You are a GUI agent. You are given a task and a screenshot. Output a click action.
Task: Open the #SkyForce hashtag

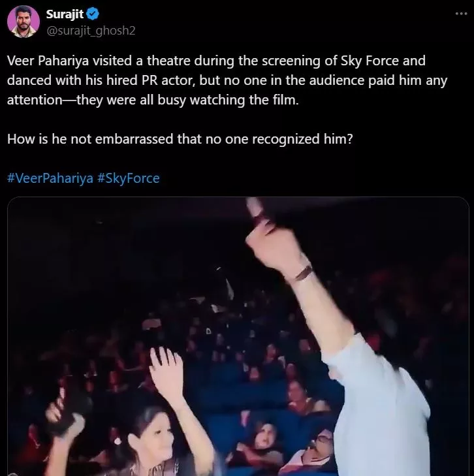click(128, 178)
